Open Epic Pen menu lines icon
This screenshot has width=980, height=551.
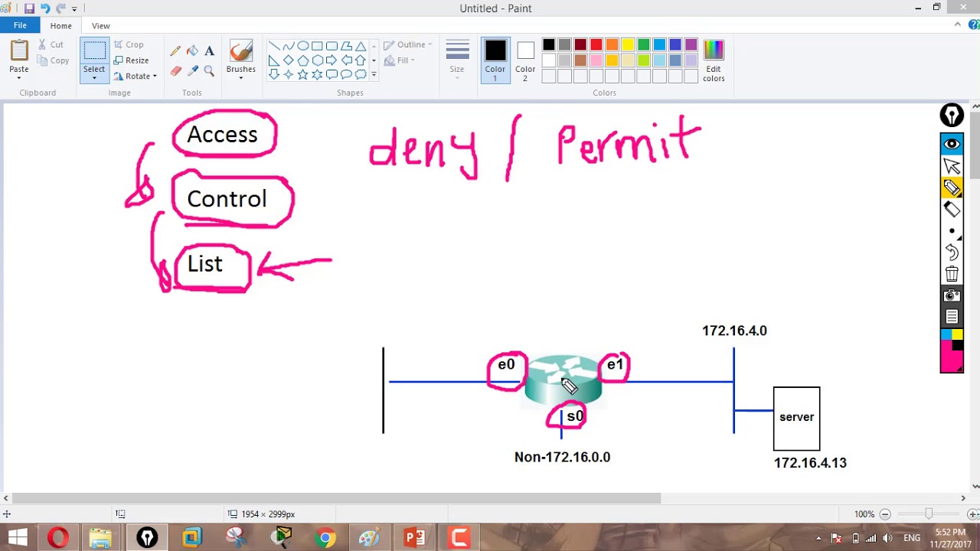[952, 316]
